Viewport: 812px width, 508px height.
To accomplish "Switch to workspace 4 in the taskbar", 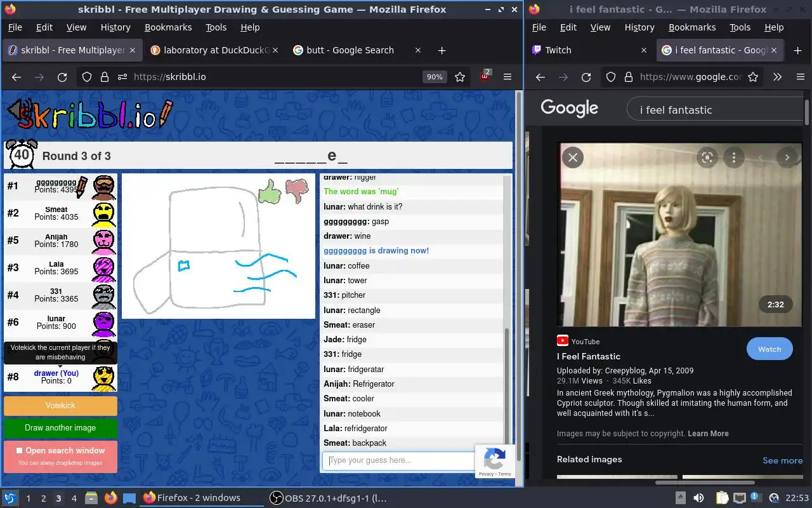I will (74, 498).
